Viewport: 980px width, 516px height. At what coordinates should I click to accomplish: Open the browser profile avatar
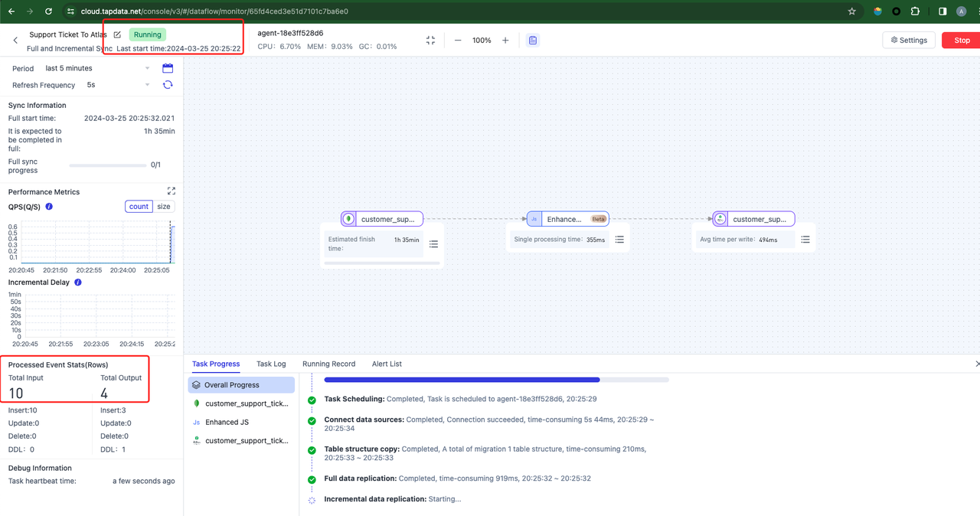click(x=962, y=11)
